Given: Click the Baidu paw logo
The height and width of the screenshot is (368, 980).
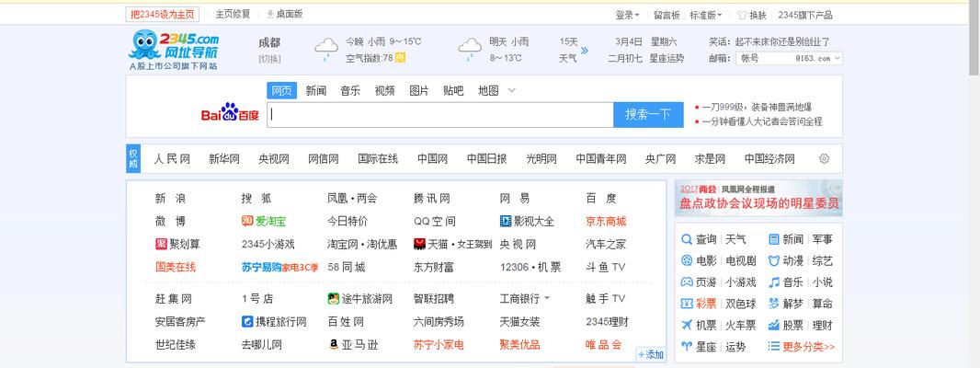Looking at the screenshot, I should click(x=230, y=112).
